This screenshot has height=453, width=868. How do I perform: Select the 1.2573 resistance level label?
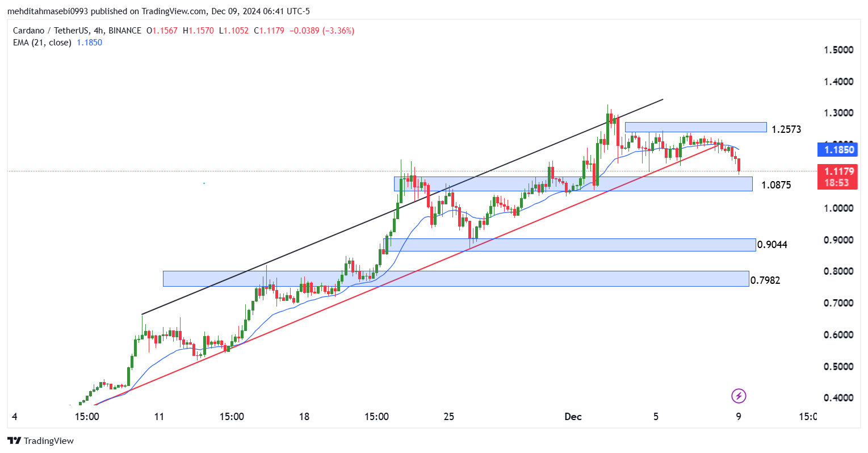(786, 129)
